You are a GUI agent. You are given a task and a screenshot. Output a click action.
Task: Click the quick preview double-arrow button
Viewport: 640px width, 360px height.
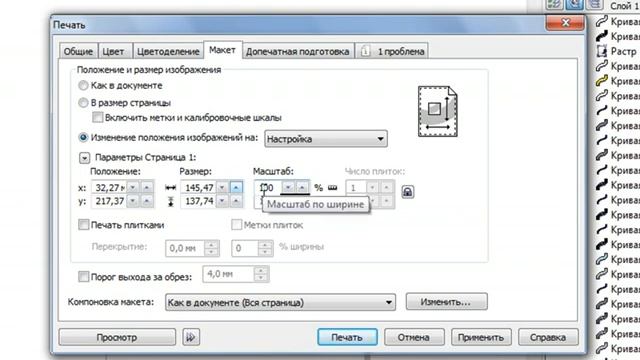point(191,337)
